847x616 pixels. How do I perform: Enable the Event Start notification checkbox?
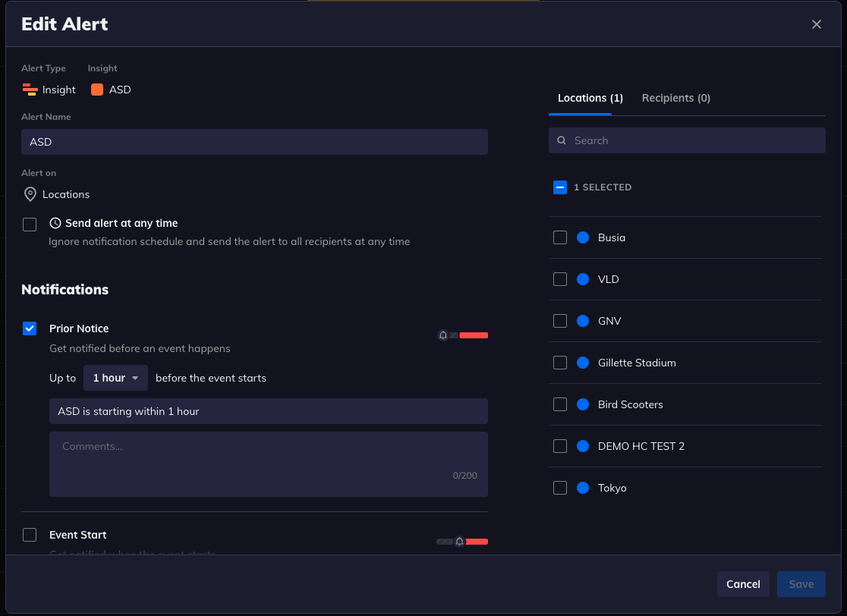point(30,535)
